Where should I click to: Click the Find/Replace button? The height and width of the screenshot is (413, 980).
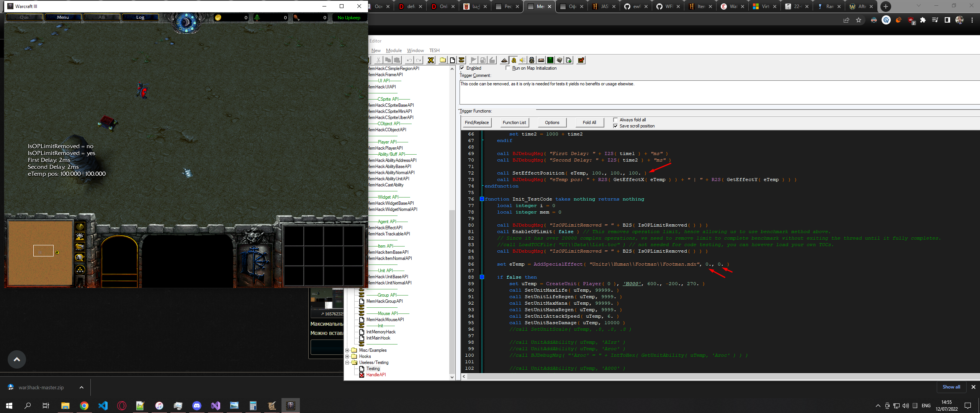pyautogui.click(x=476, y=122)
